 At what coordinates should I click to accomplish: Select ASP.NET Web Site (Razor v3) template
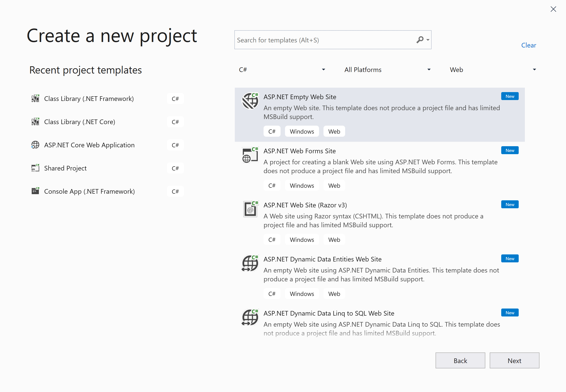[305, 205]
